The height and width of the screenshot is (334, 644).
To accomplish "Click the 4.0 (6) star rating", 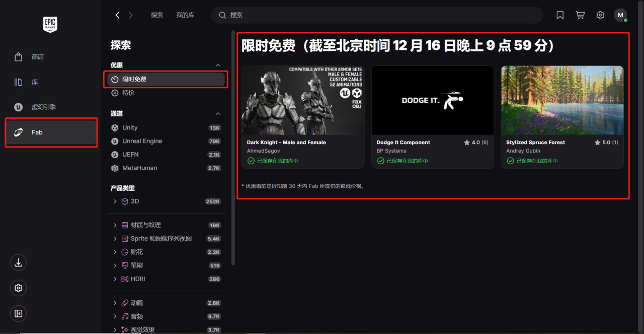I will click(476, 143).
